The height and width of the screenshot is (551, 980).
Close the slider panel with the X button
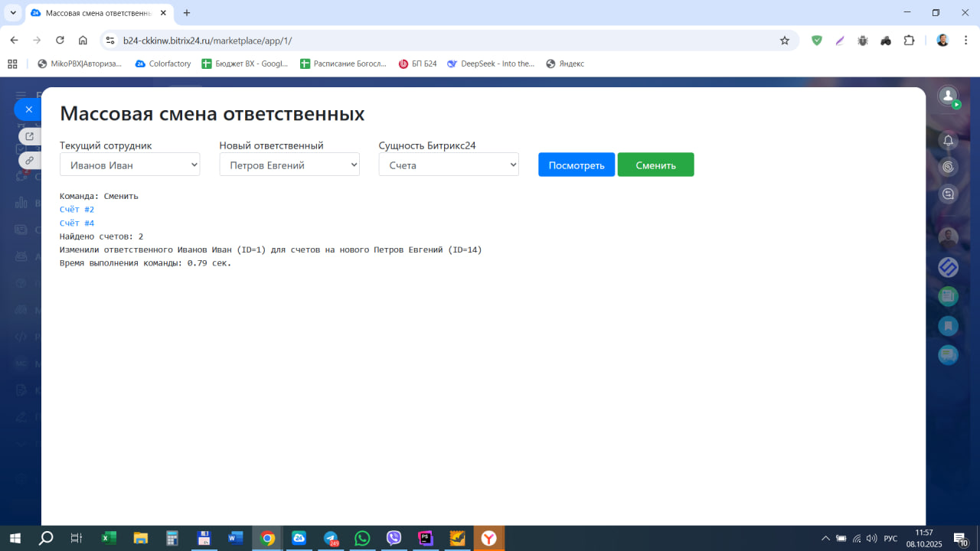28,109
